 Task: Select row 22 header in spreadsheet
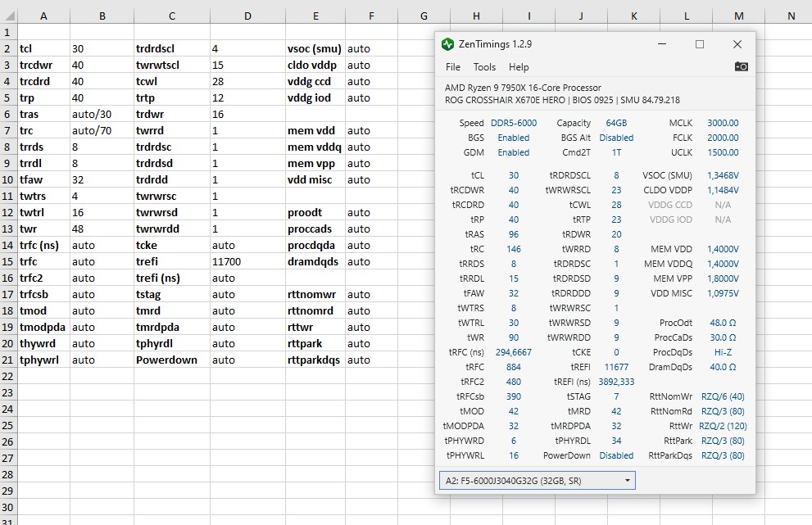pyautogui.click(x=7, y=377)
